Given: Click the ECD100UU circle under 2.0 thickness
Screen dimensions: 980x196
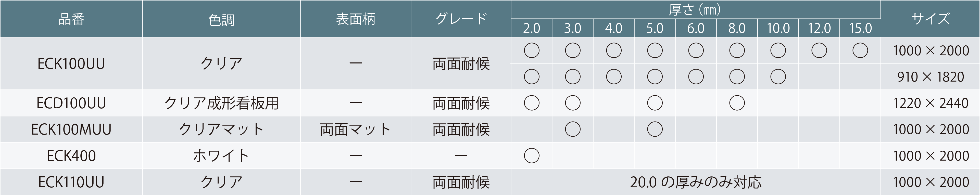Looking at the screenshot, I should coord(532,103).
